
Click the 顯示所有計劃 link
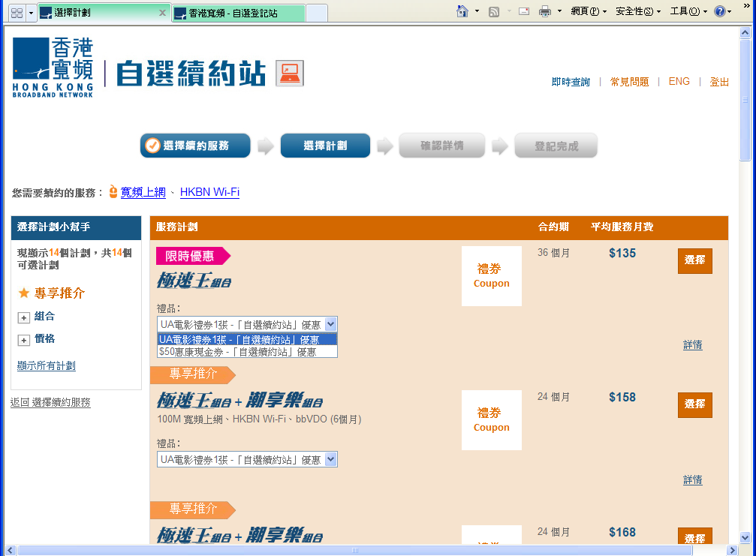click(47, 365)
